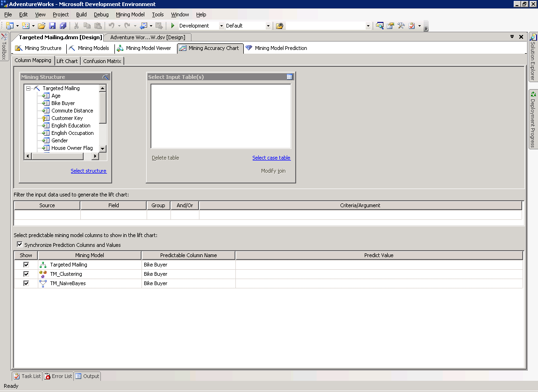Screen dimensions: 538x392
Task: Click the Predict Value cell for Targeted Mailing
Action: 379,265
